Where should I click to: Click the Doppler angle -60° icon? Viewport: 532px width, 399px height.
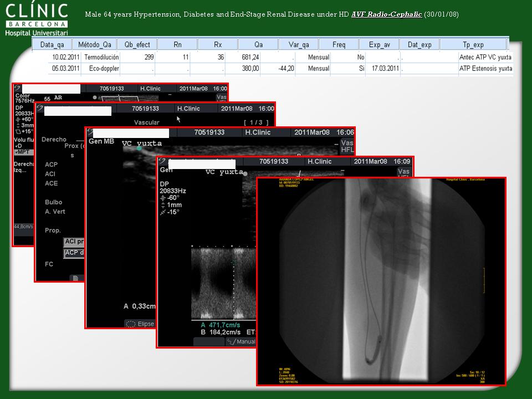coord(162,198)
